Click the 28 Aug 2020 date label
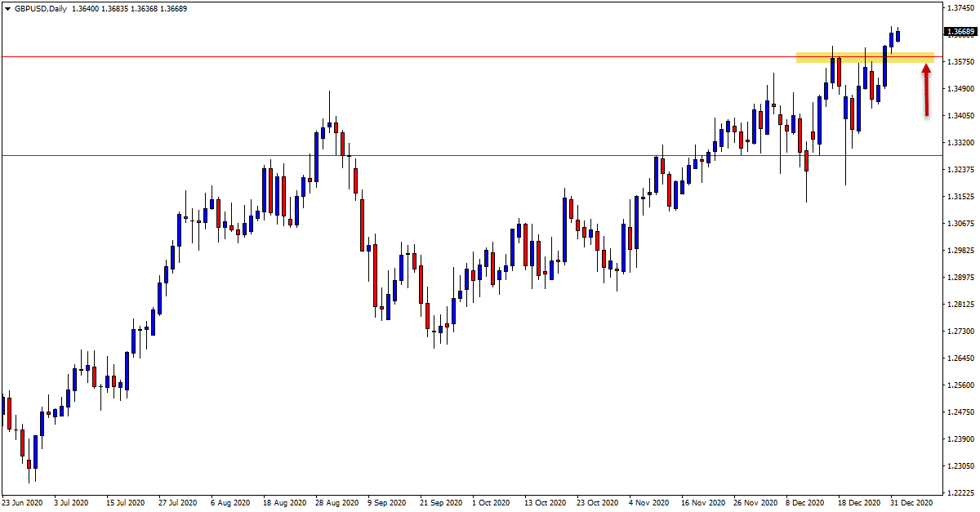The width and height of the screenshot is (980, 512). pos(337,503)
